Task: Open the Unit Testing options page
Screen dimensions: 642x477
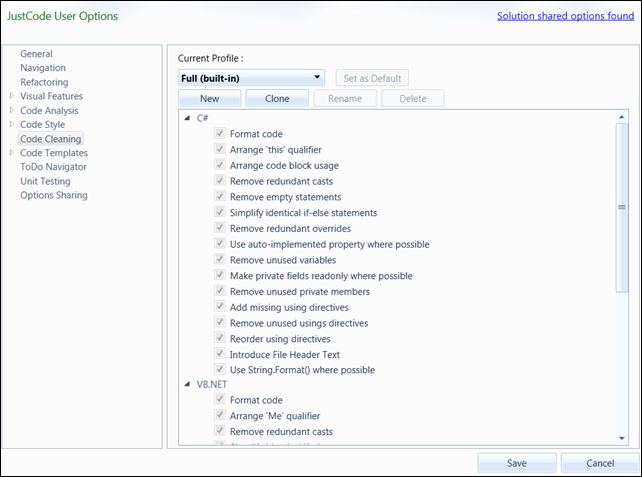Action: point(45,181)
